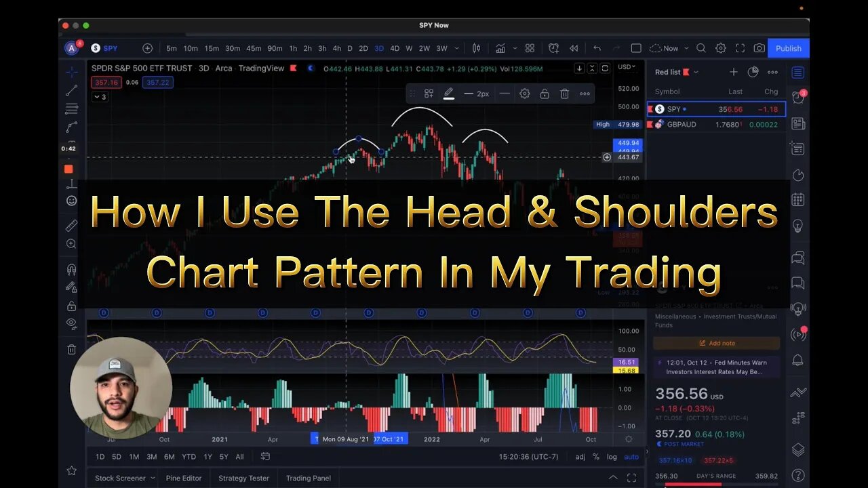
Task: Add symbol to compare with plus icon
Action: 147,48
